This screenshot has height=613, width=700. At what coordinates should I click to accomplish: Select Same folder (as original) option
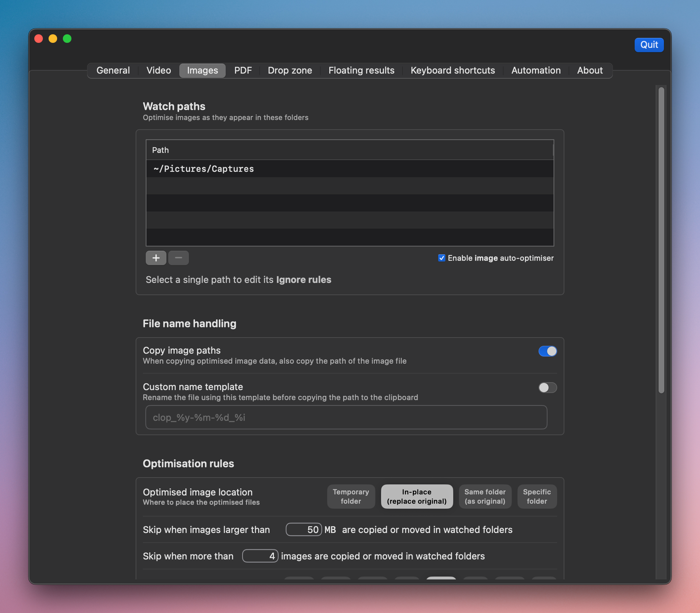click(485, 497)
